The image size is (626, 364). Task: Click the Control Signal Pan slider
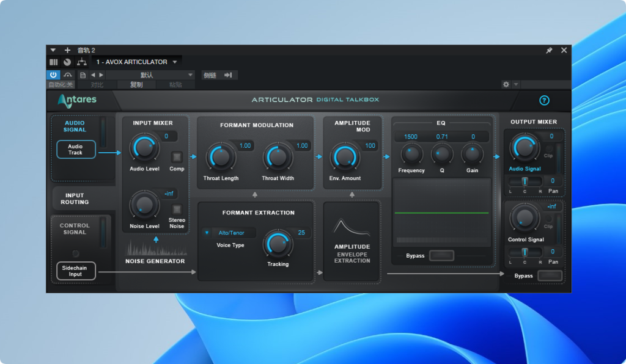pyautogui.click(x=525, y=252)
